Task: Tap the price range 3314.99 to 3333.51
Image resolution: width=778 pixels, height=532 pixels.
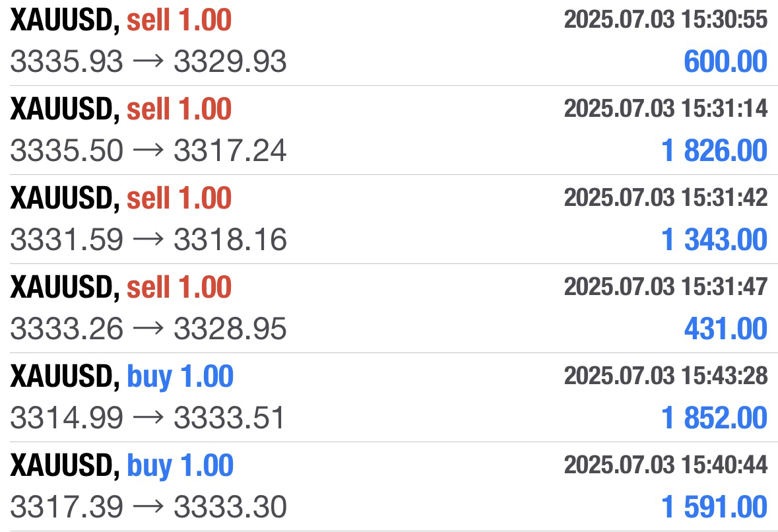Action: click(x=148, y=418)
